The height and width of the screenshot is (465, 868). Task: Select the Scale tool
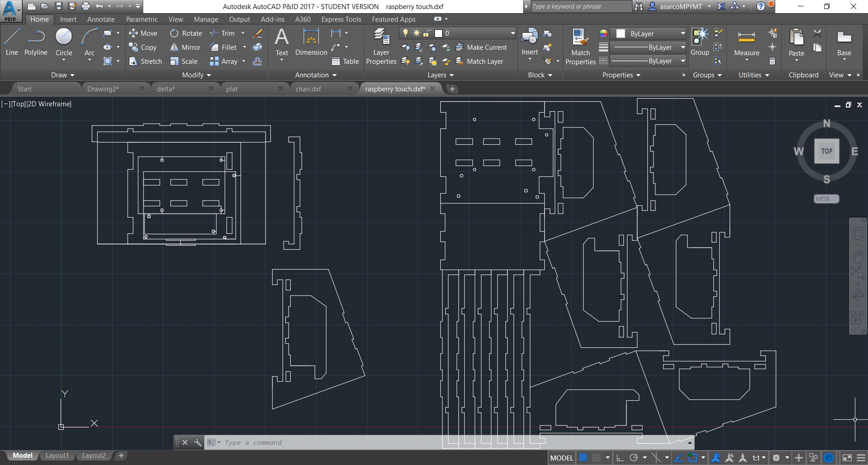pyautogui.click(x=184, y=61)
